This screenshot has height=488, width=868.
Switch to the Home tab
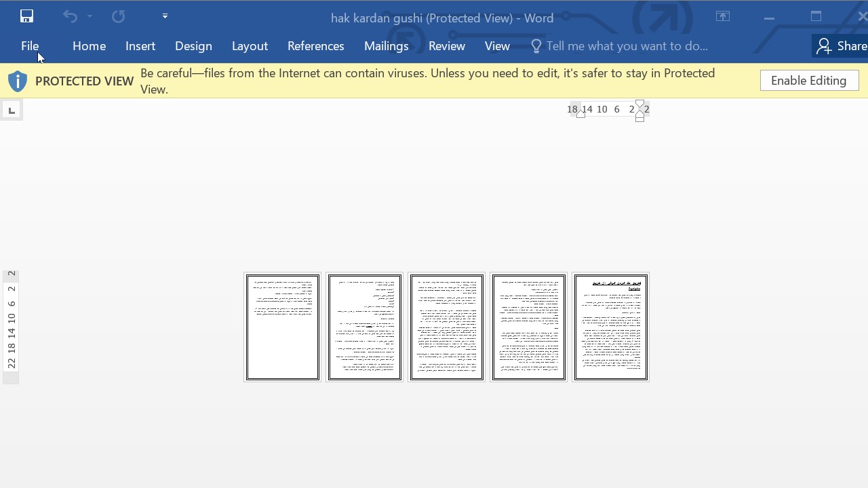(x=89, y=46)
